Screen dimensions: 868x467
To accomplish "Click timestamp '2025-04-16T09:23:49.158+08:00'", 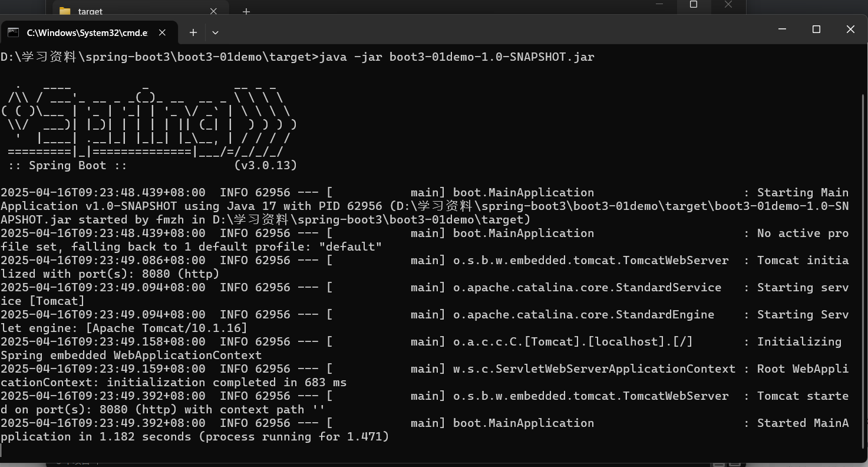I will point(103,342).
